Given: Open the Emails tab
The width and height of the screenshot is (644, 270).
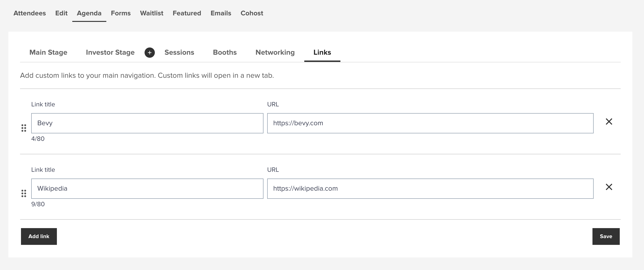Looking at the screenshot, I should click(221, 13).
